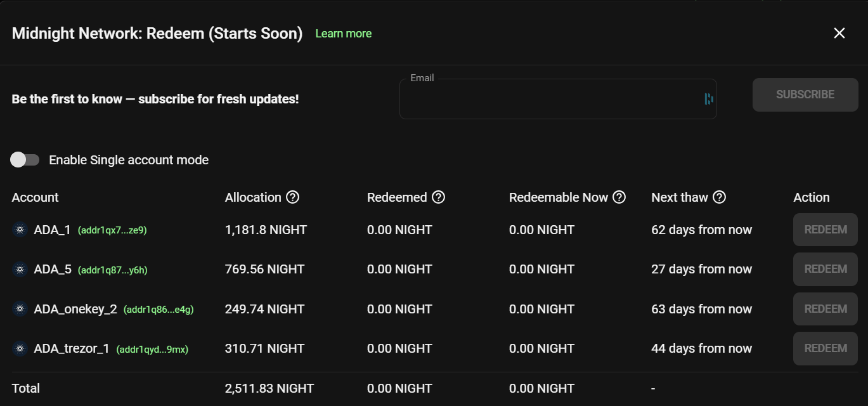Open address link addr1qx7...ze9
This screenshot has height=406, width=868.
112,230
